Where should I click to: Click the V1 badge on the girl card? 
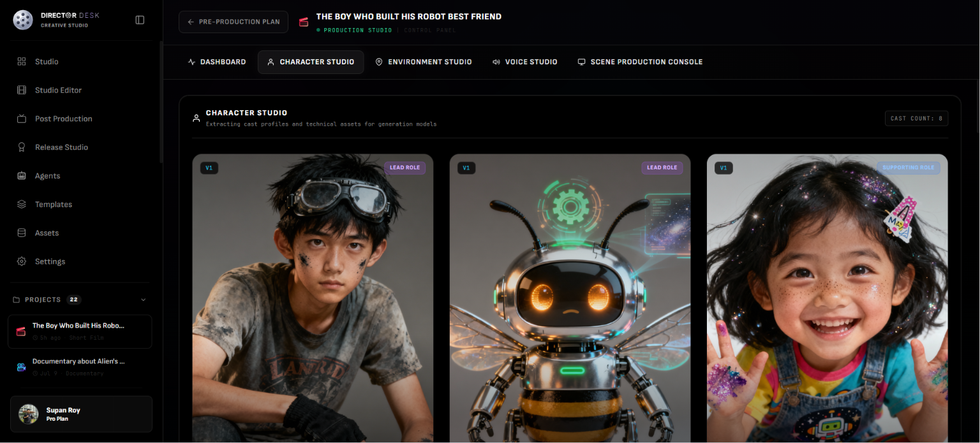coord(724,168)
